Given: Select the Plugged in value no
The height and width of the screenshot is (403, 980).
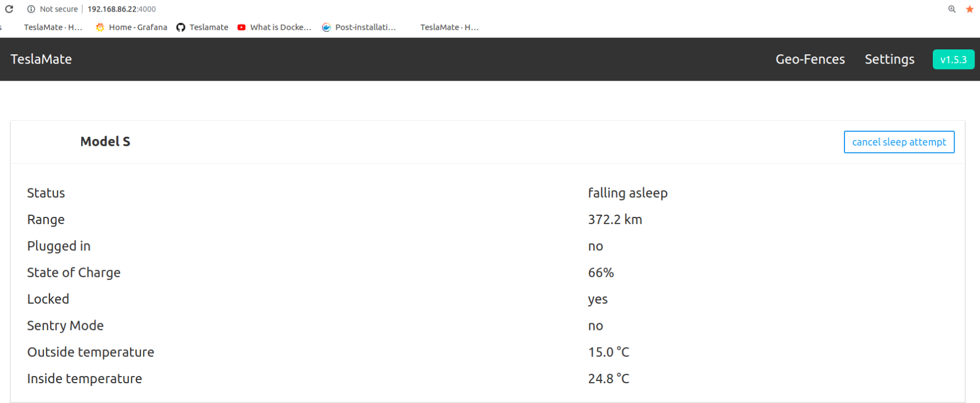Looking at the screenshot, I should coord(595,247).
